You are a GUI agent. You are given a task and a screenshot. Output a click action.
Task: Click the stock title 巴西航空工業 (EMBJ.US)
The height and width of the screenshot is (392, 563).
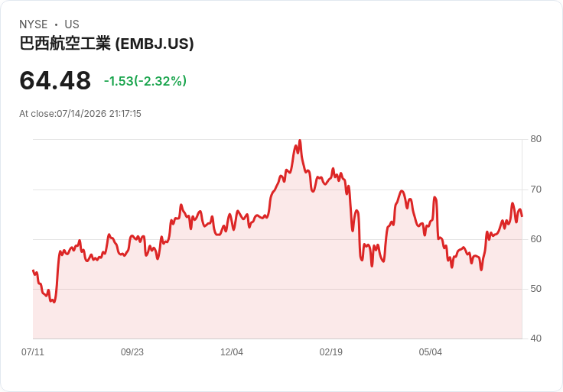106,44
